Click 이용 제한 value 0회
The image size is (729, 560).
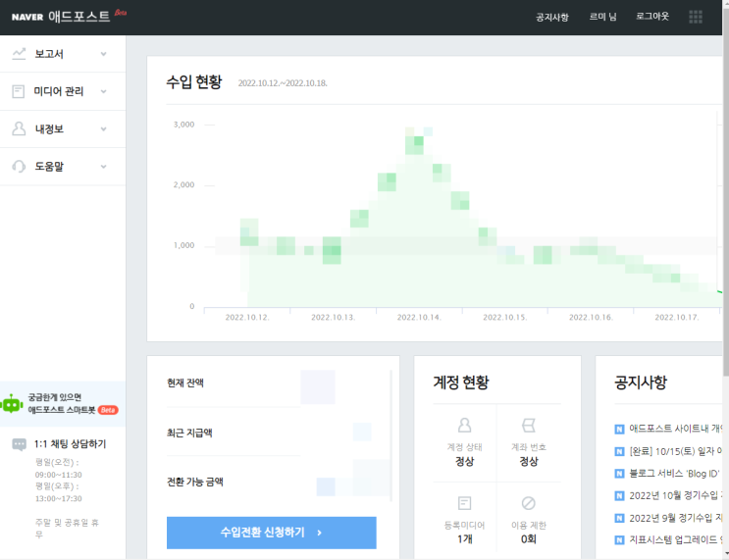(x=528, y=539)
